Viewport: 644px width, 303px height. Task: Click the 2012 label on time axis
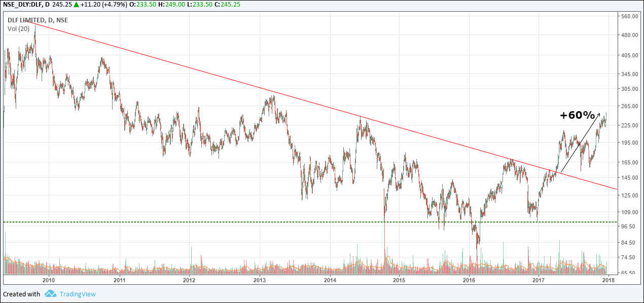click(189, 280)
